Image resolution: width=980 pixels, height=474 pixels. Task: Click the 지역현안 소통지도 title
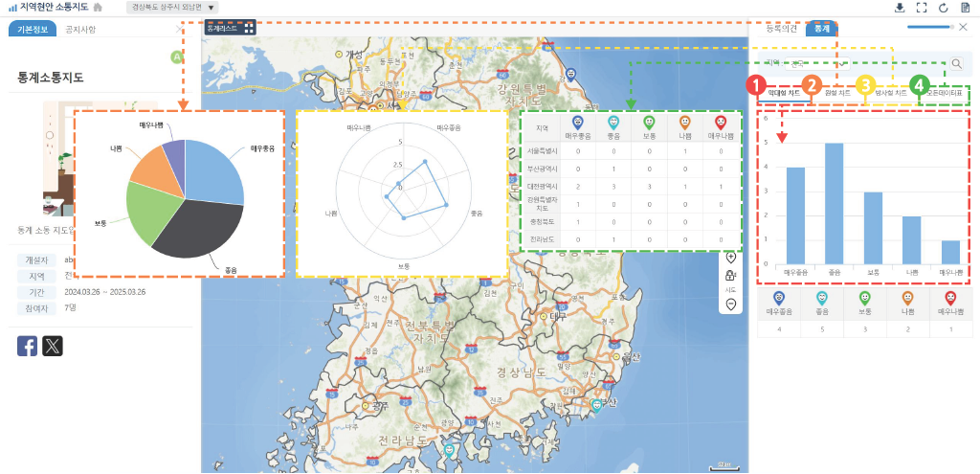(55, 8)
